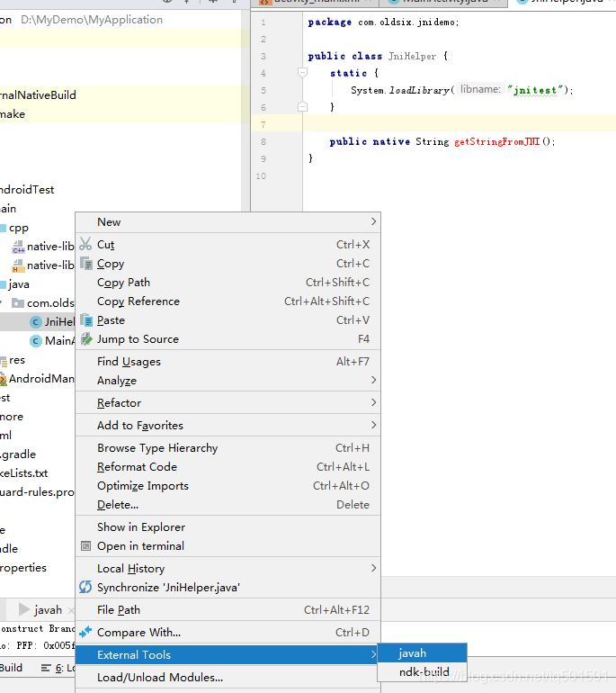Select the cpp folder in project tree
This screenshot has height=693, width=616.
[19, 228]
